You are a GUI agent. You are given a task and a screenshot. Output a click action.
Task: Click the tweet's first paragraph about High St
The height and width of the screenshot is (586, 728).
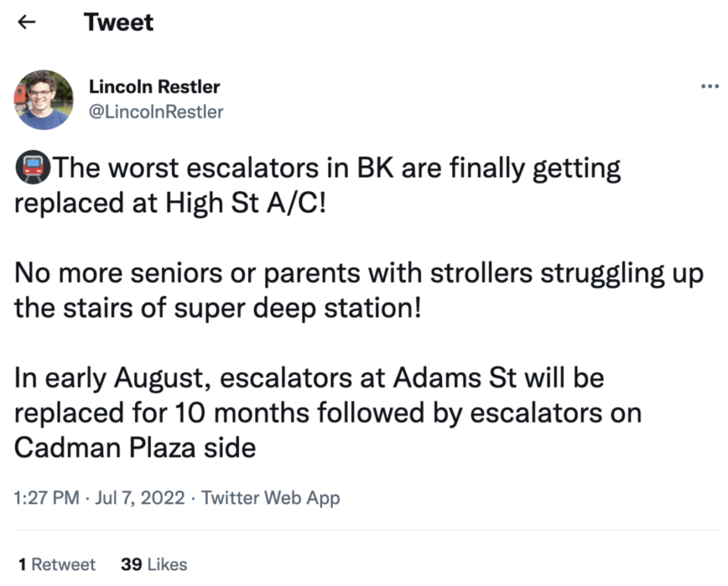pyautogui.click(x=318, y=186)
